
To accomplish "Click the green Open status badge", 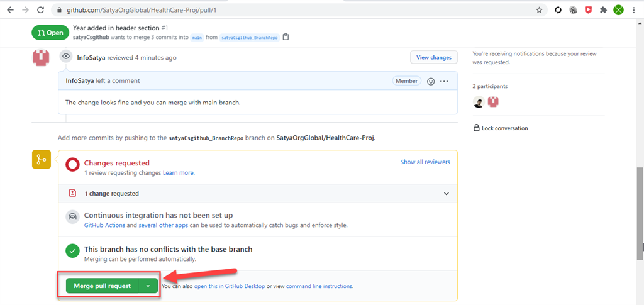I will tap(50, 33).
